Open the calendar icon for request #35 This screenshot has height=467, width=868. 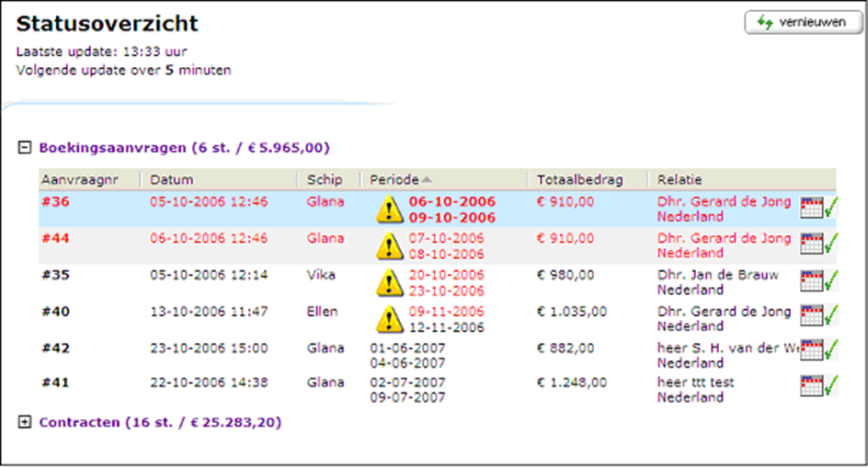point(811,280)
